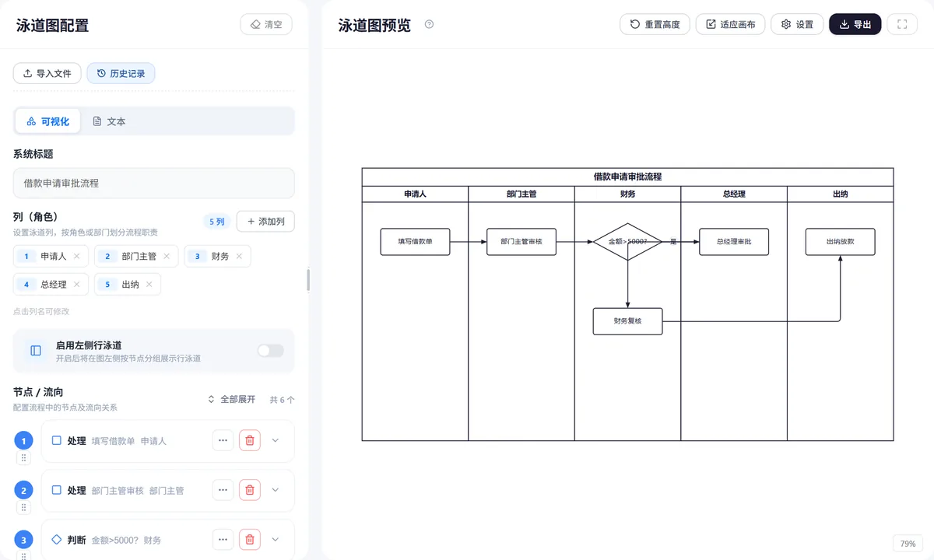Select the 财务复核 diagram node

click(627, 321)
